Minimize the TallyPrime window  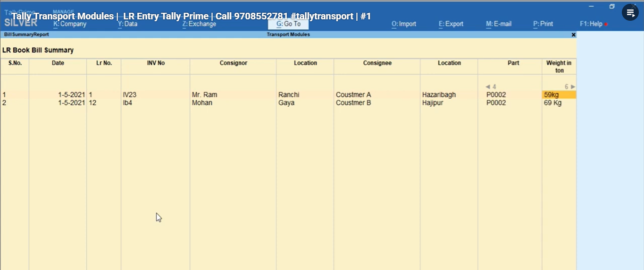coord(591,7)
